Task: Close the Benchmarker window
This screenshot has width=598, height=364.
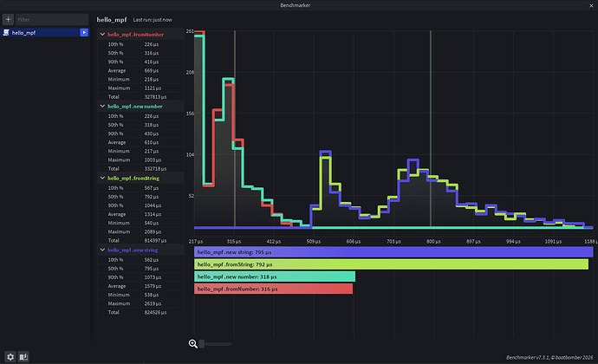Action: pyautogui.click(x=591, y=5)
